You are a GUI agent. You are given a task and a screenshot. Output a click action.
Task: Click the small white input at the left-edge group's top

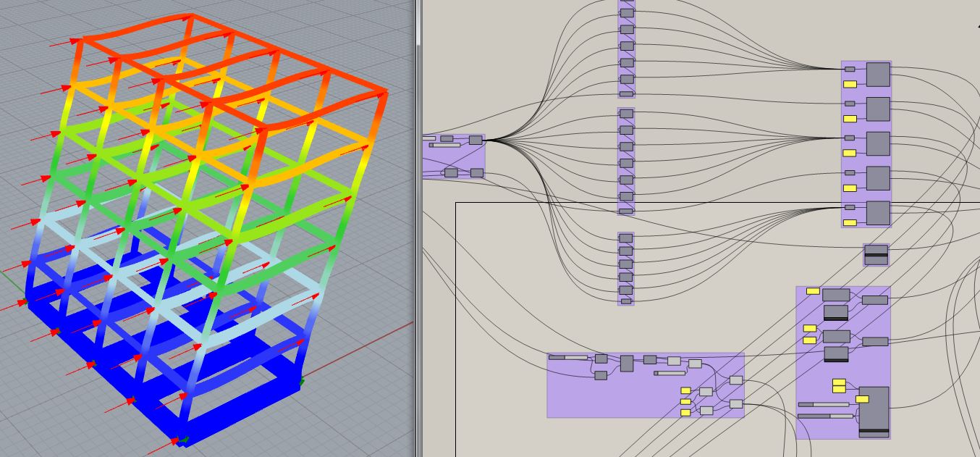(429, 138)
